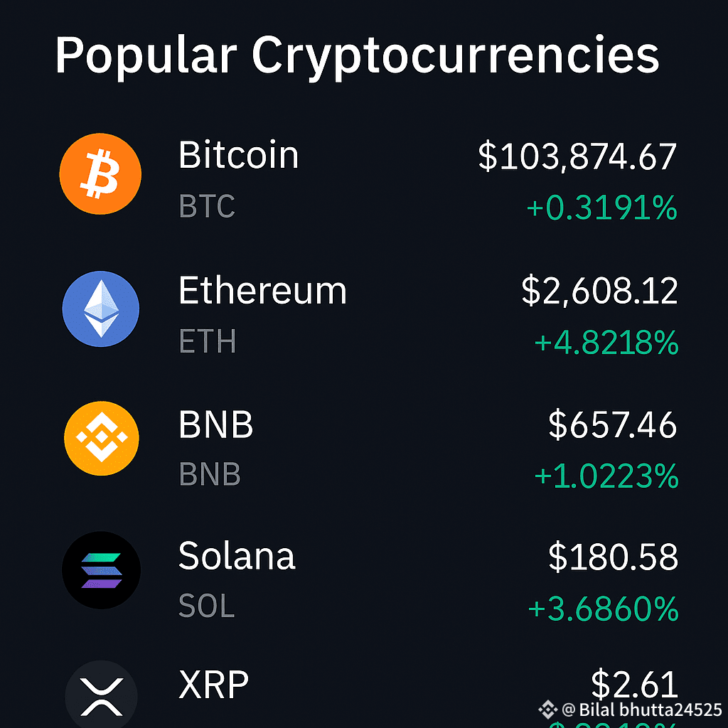Click the gray ETH ticker symbol
Screen dimensions: 728x728
[x=207, y=342]
